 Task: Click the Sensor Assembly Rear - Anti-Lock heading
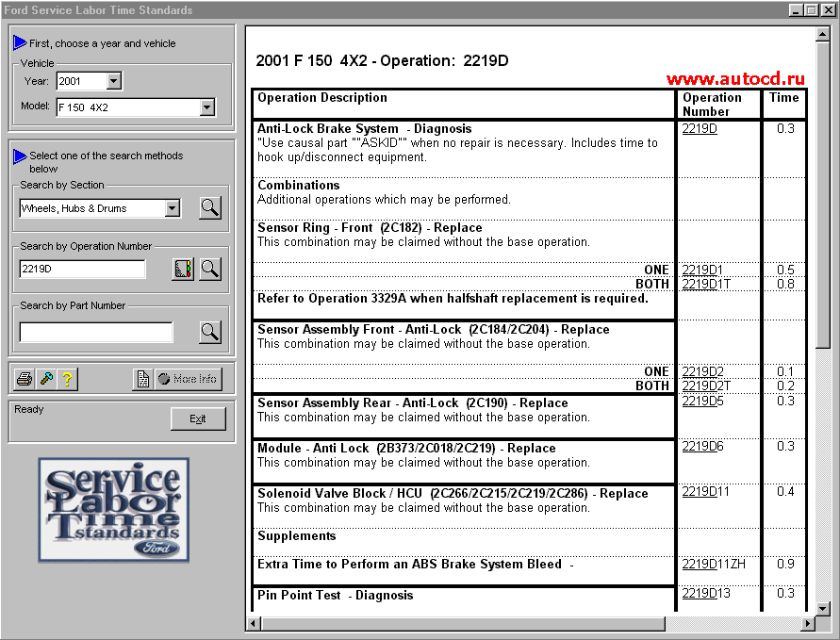tap(413, 402)
